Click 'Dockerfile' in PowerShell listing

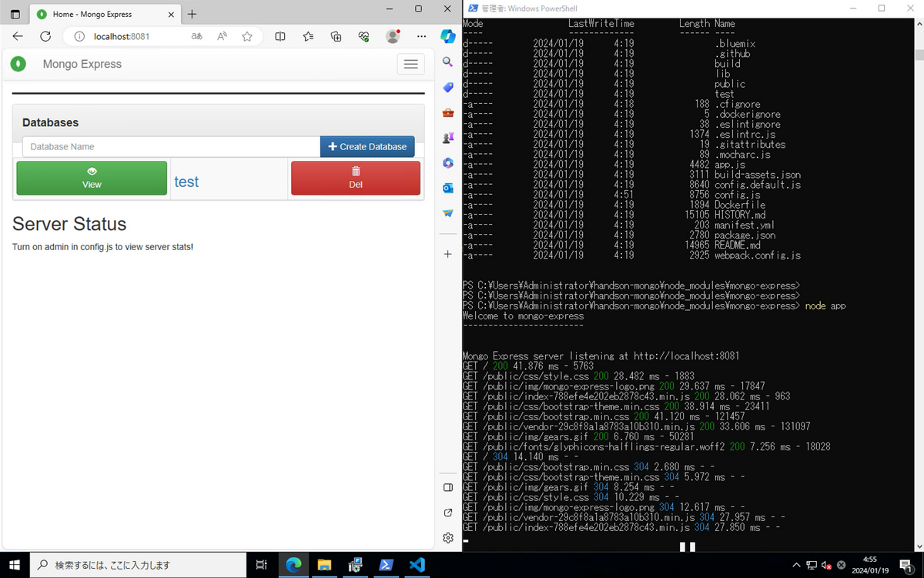(x=740, y=205)
